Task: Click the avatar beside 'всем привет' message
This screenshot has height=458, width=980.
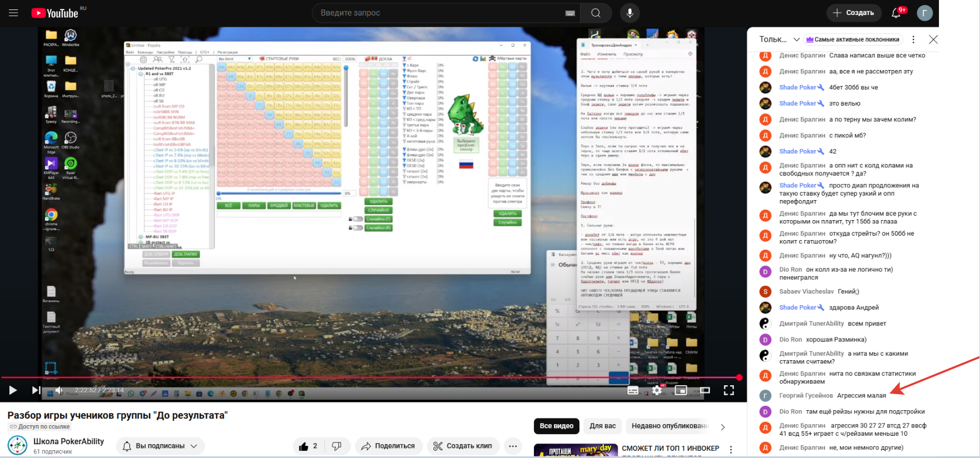Action: pyautogui.click(x=766, y=323)
